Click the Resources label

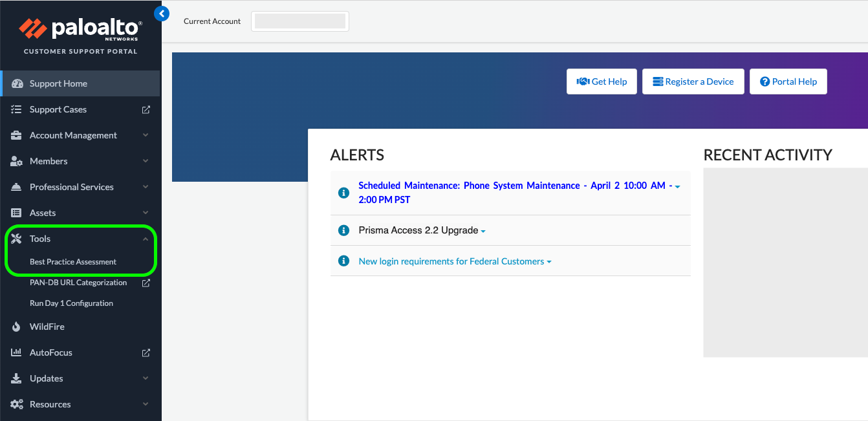(x=50, y=404)
